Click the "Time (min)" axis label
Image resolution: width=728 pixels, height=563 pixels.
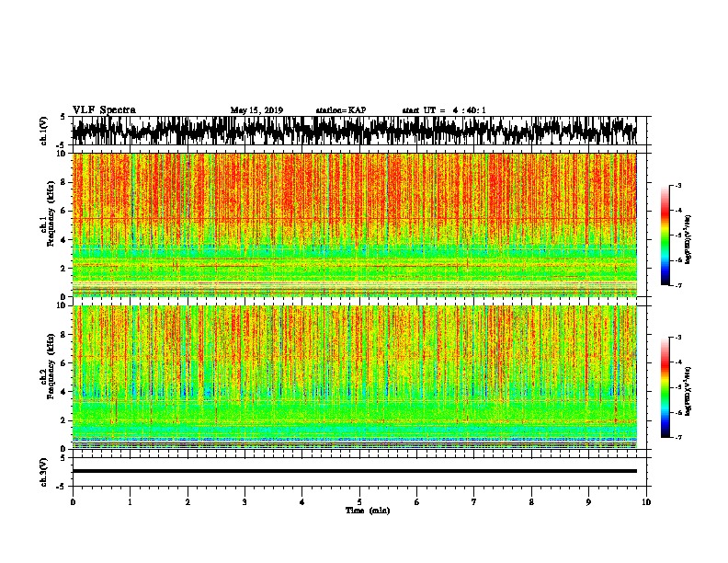tap(368, 511)
